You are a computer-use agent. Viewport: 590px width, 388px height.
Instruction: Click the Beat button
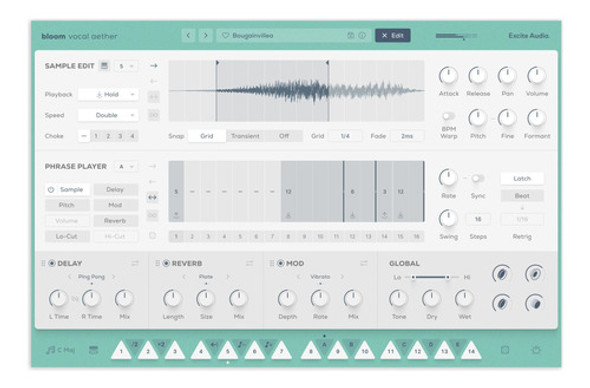pyautogui.click(x=522, y=196)
